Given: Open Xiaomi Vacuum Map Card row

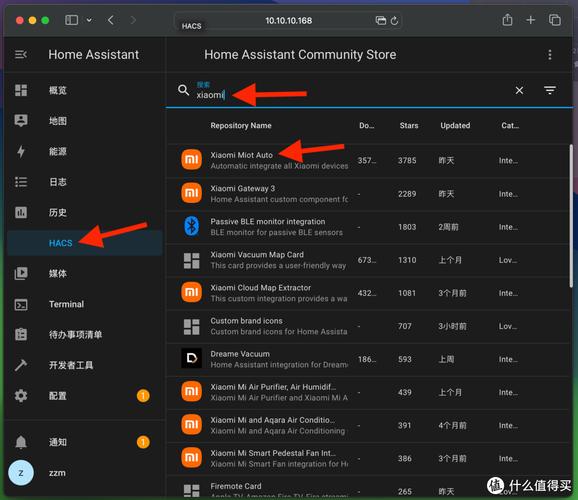Looking at the screenshot, I should [x=368, y=260].
